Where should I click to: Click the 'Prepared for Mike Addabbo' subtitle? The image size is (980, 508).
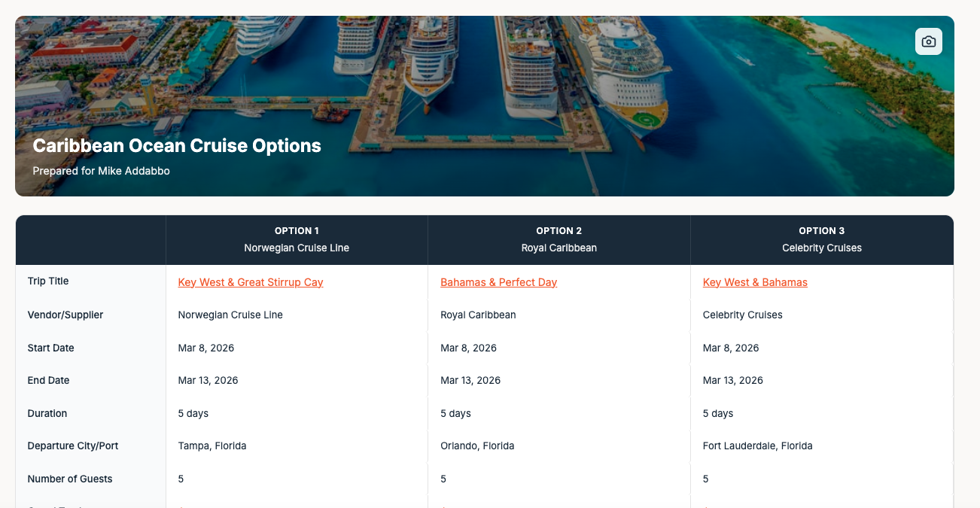tap(101, 171)
